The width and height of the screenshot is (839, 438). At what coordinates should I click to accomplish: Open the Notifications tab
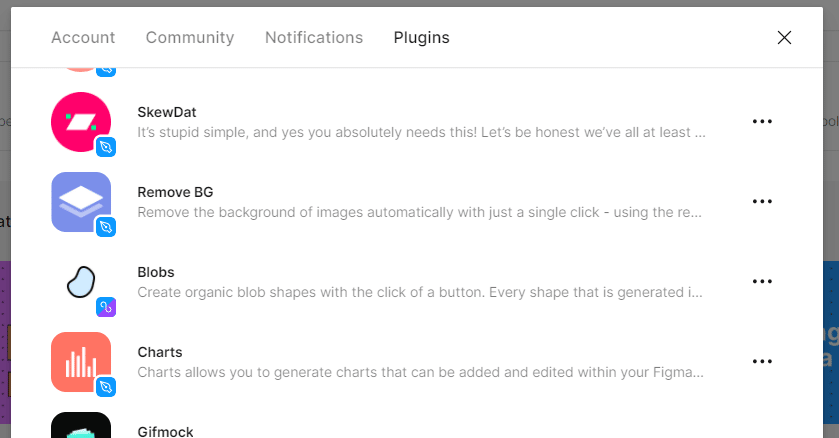(x=314, y=37)
